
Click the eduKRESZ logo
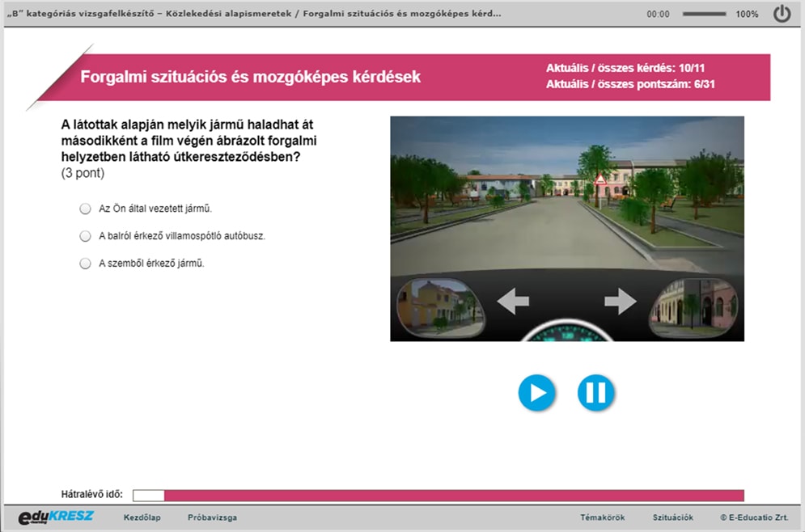tap(56, 517)
